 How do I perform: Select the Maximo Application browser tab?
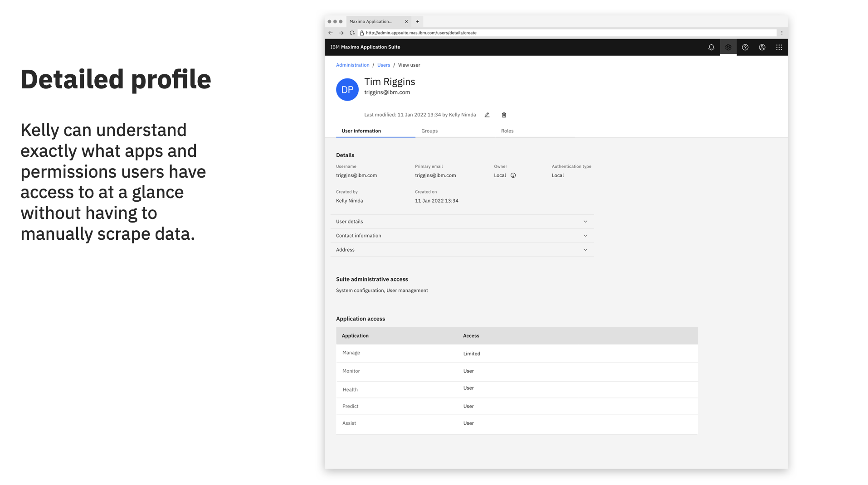378,21
